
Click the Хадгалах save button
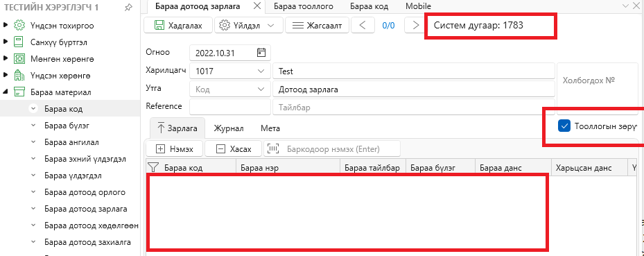179,25
